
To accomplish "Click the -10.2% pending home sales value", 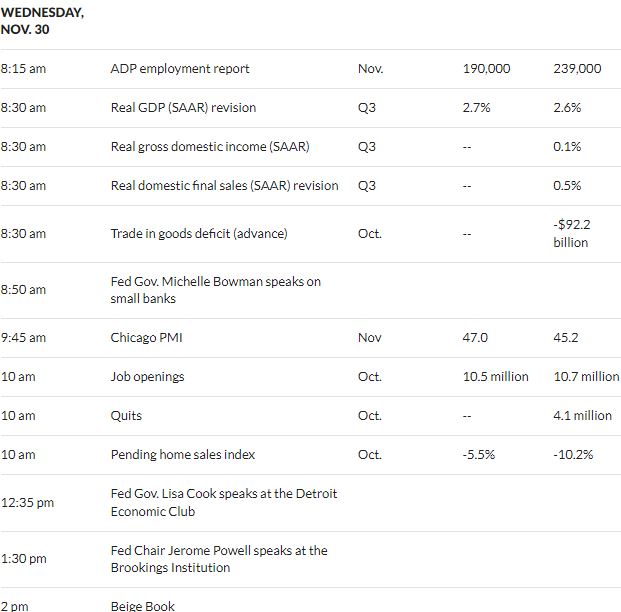I will click(x=573, y=454).
